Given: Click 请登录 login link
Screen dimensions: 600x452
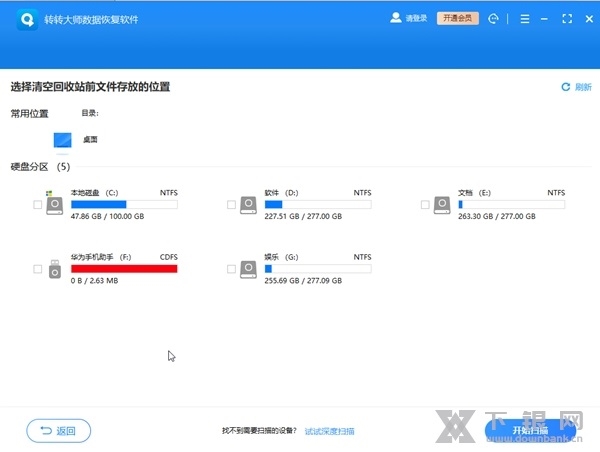Looking at the screenshot, I should pyautogui.click(x=416, y=18).
